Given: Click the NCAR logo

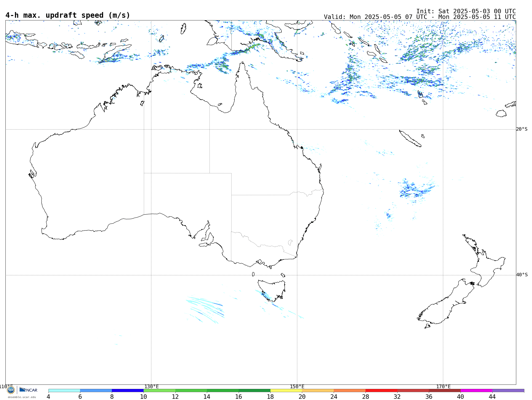Looking at the screenshot, I should click(x=28, y=390).
